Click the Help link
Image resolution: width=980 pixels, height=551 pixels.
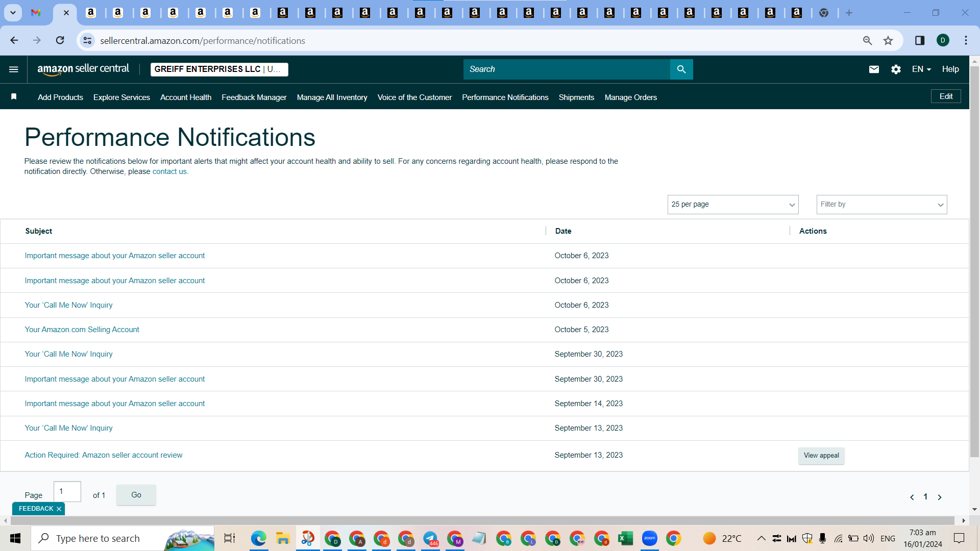point(950,69)
